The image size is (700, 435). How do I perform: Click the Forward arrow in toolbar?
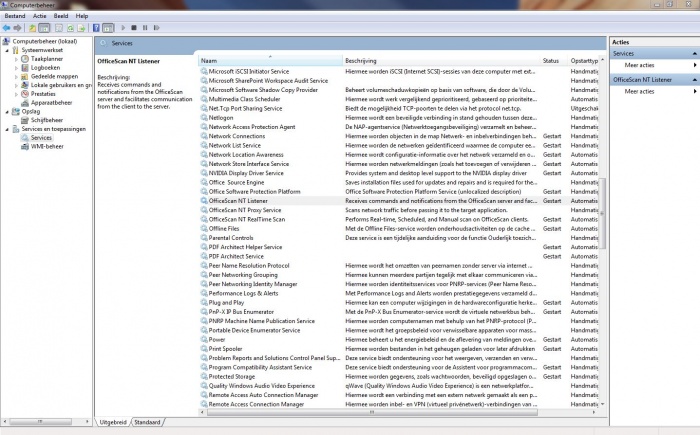coord(17,28)
